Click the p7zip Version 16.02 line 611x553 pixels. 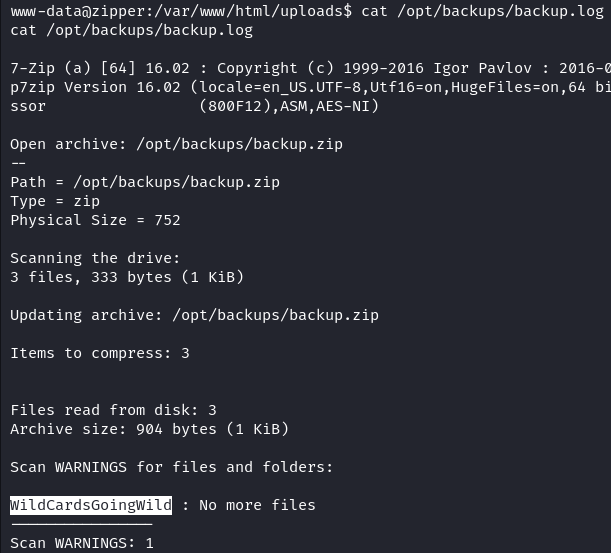coord(311,87)
